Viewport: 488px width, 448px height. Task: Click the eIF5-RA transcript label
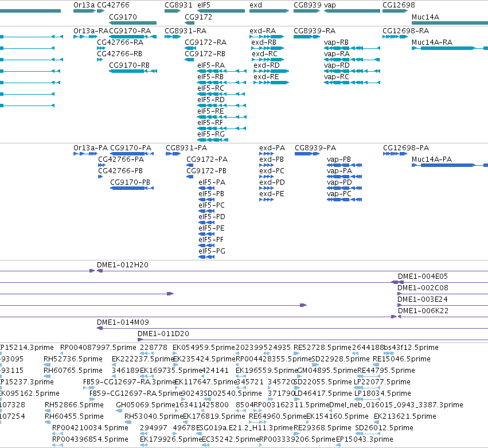click(x=211, y=65)
